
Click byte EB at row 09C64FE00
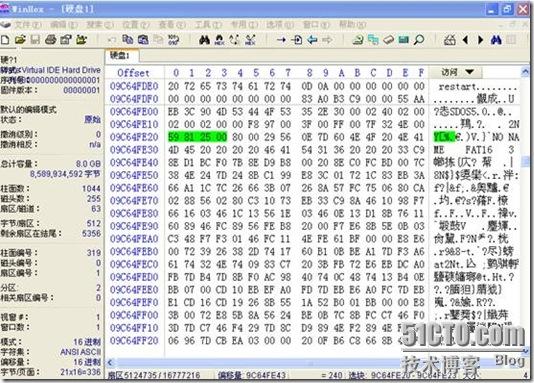point(173,112)
